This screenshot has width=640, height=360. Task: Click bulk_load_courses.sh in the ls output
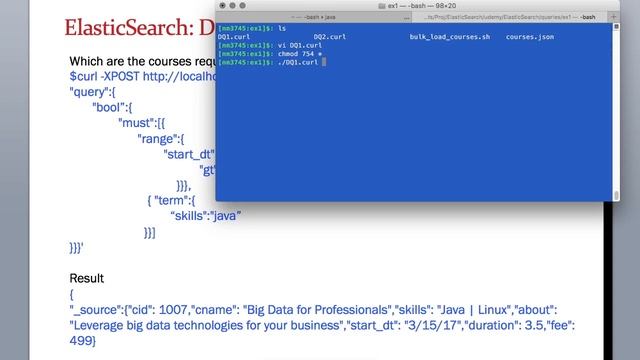[450, 37]
